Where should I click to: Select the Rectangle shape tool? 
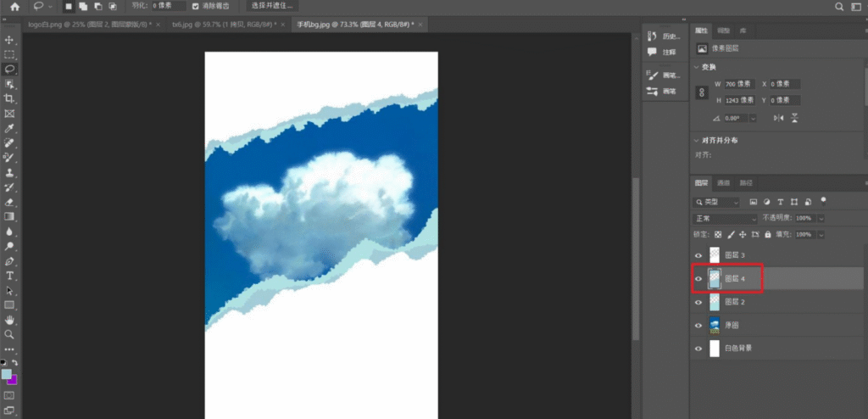click(x=9, y=305)
